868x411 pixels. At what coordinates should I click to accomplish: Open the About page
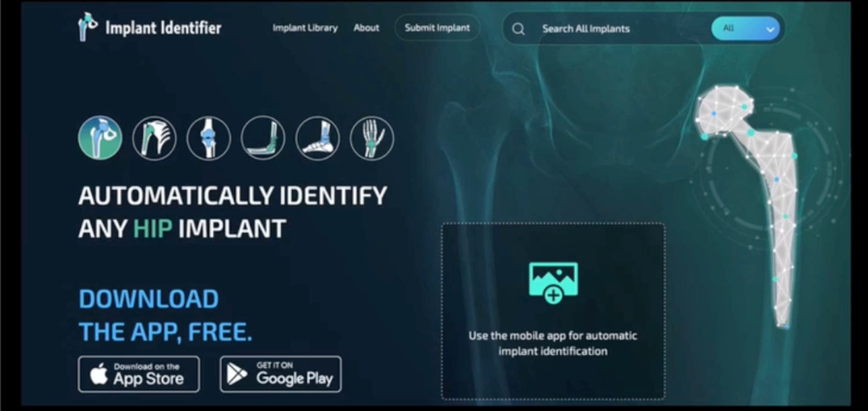pyautogui.click(x=367, y=28)
